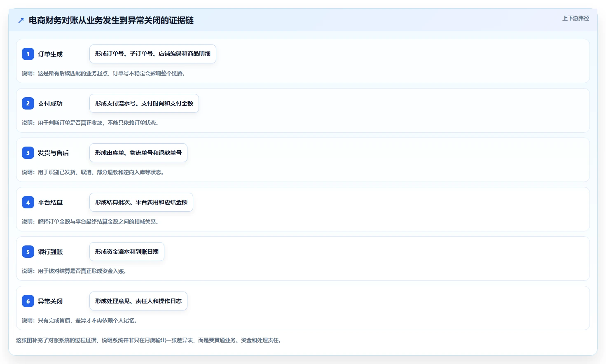Click step number 5 badge
The image size is (606, 364).
click(28, 252)
